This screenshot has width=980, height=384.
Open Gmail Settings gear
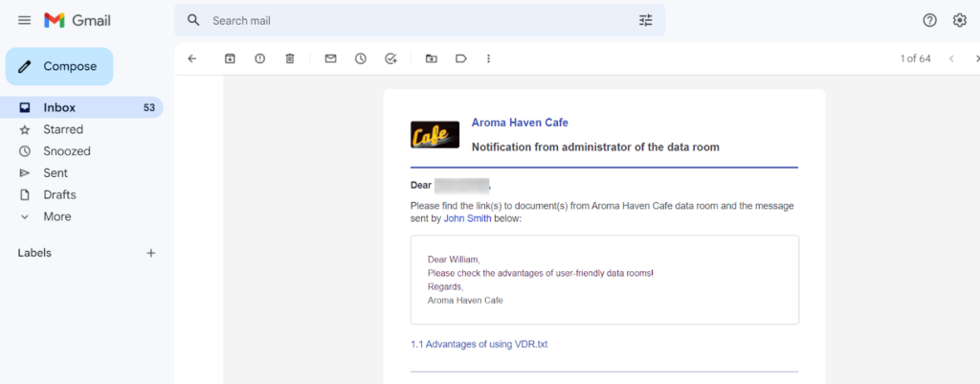pos(959,20)
